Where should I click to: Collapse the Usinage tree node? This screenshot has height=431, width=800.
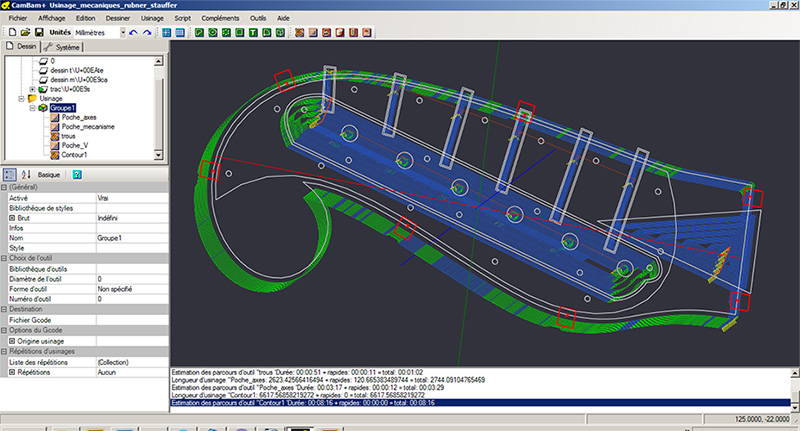pyautogui.click(x=21, y=98)
